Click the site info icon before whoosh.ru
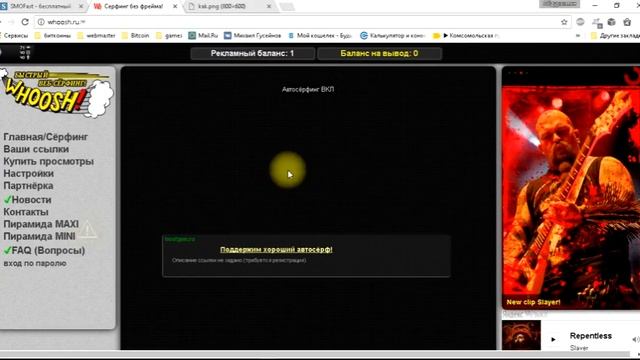The width and height of the screenshot is (640, 360). [x=41, y=22]
